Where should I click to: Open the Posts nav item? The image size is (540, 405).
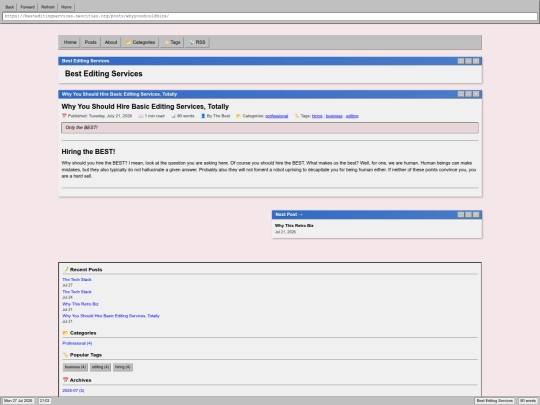coord(91,42)
